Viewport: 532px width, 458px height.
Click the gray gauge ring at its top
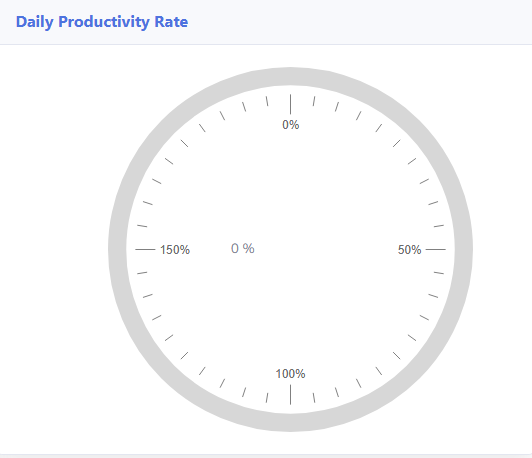tap(290, 76)
